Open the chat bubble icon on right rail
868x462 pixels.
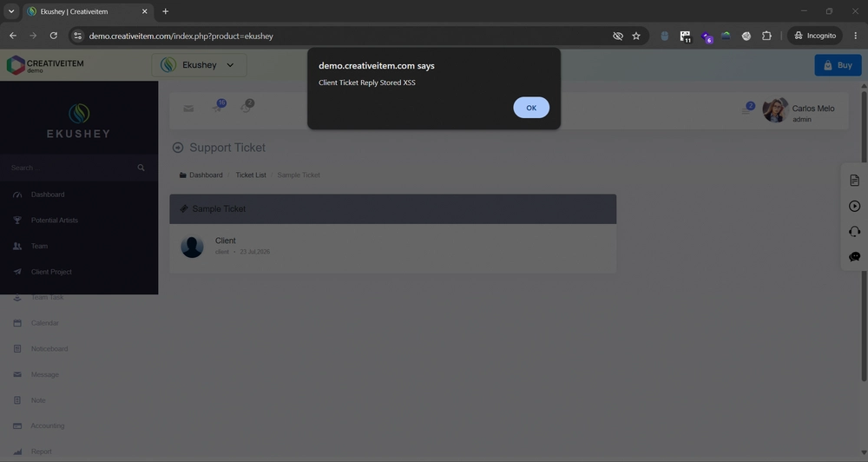[854, 256]
